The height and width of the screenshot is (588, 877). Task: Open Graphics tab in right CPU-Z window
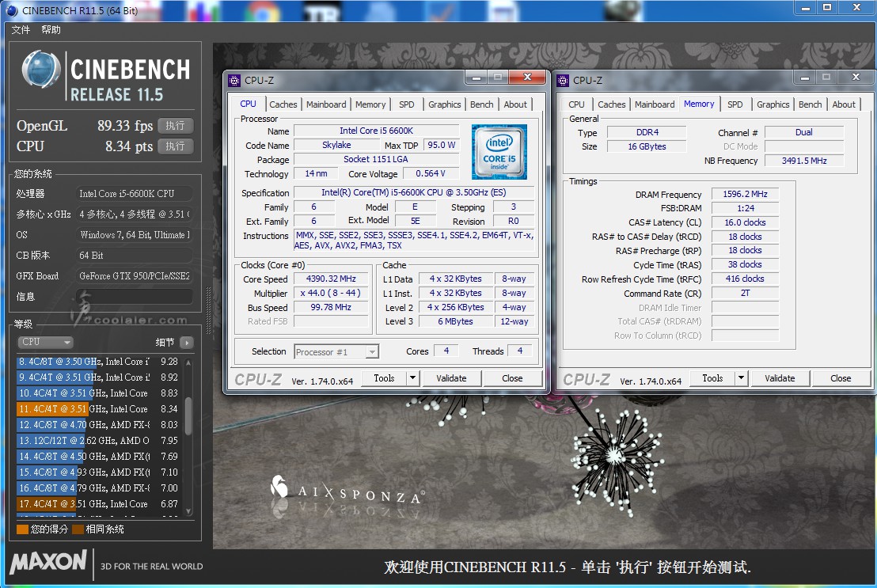pyautogui.click(x=773, y=104)
